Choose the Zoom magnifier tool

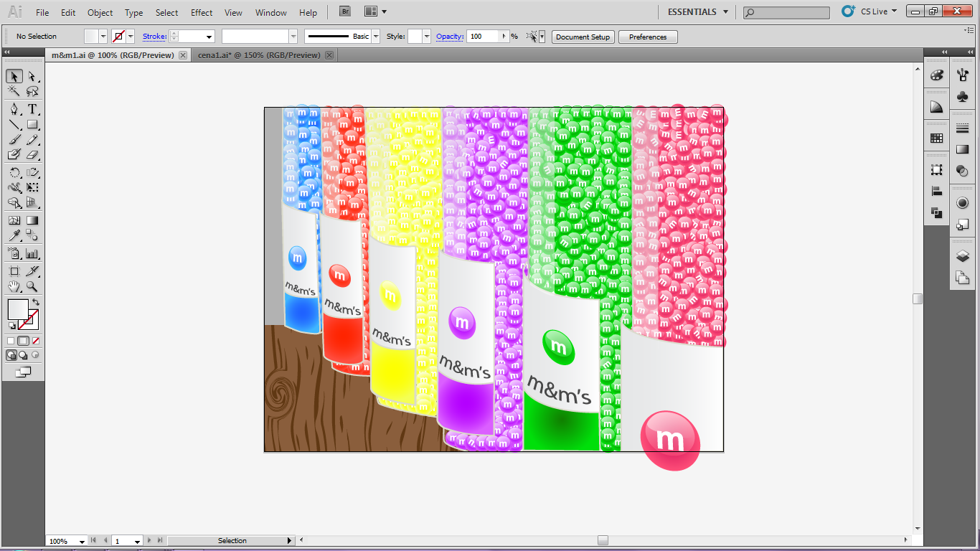click(32, 287)
